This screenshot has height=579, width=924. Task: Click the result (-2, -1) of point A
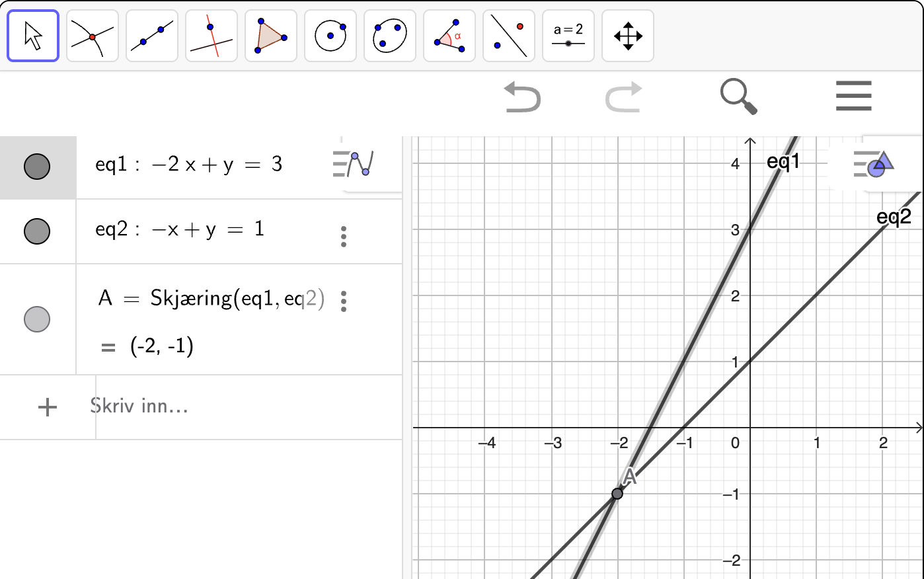pyautogui.click(x=162, y=346)
